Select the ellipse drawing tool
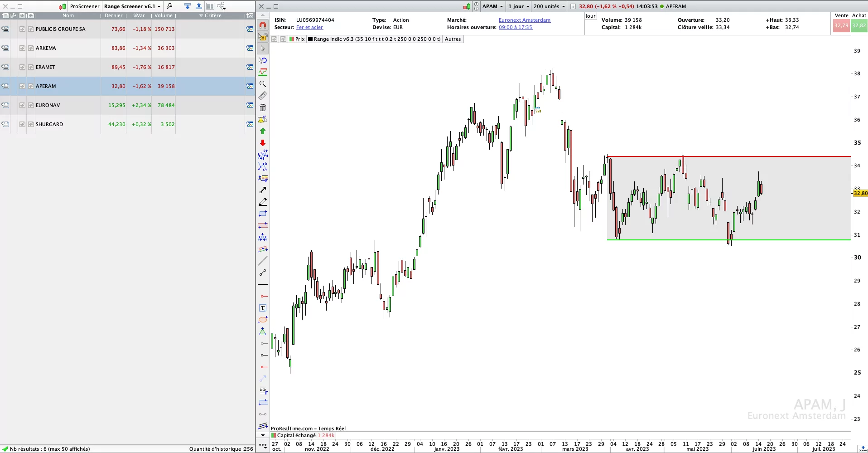 (263, 320)
